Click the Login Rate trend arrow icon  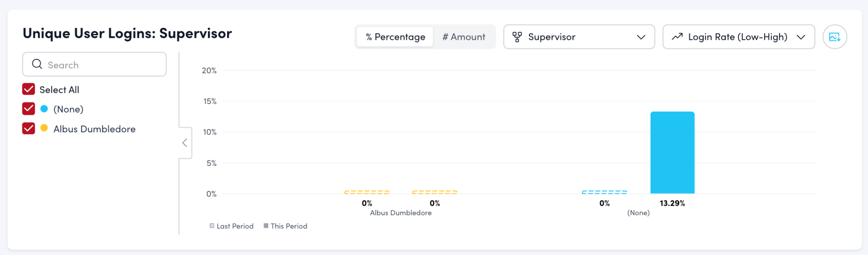[x=677, y=37]
